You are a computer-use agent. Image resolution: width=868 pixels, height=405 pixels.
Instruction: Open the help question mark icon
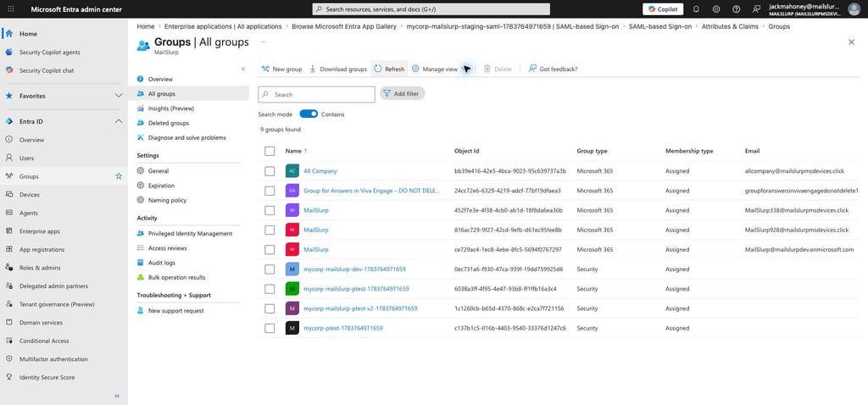pyautogui.click(x=737, y=9)
